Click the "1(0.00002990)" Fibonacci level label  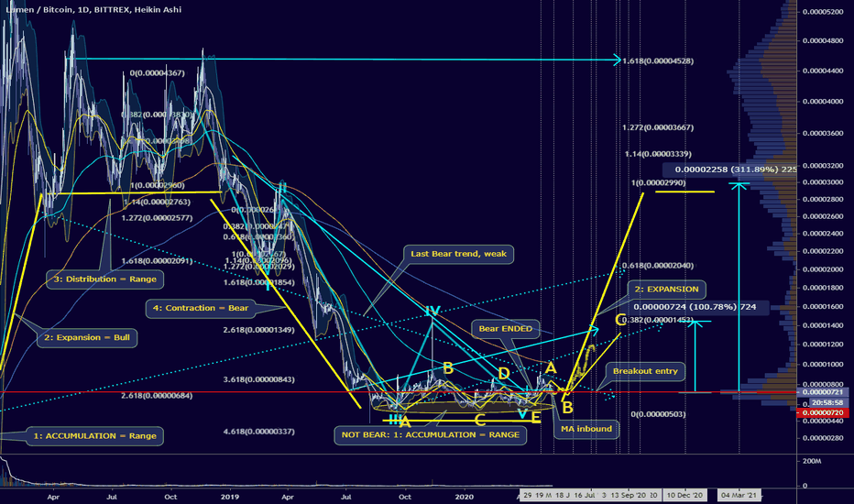coord(658,182)
